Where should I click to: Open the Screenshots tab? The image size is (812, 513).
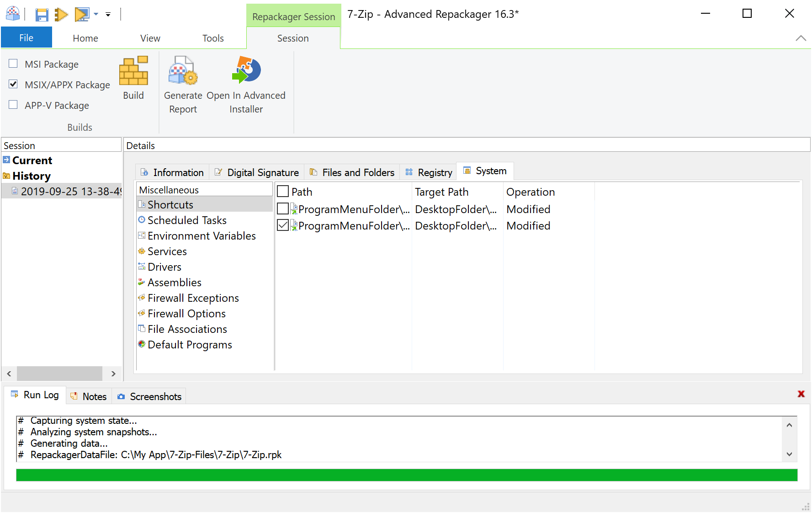[x=149, y=396]
